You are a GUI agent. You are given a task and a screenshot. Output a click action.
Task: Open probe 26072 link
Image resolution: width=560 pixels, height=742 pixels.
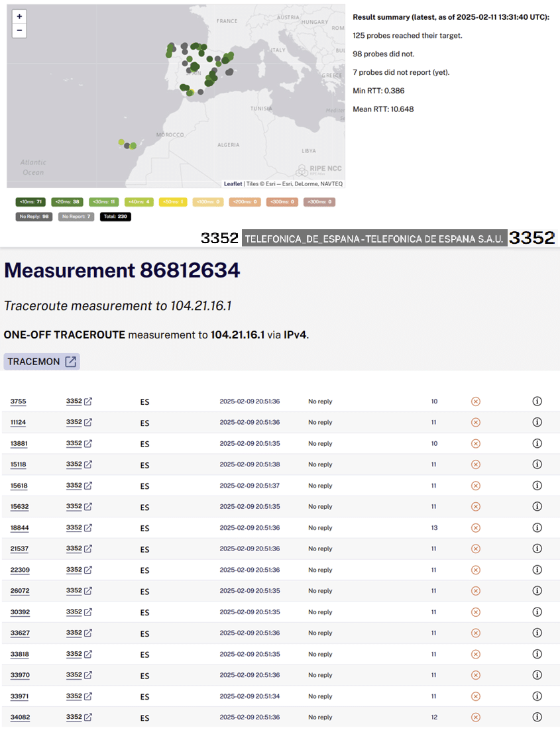[20, 590]
